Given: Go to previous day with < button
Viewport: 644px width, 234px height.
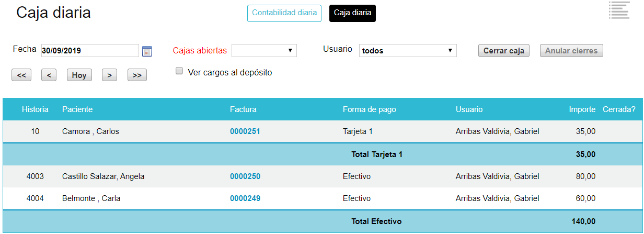Looking at the screenshot, I should (49, 75).
